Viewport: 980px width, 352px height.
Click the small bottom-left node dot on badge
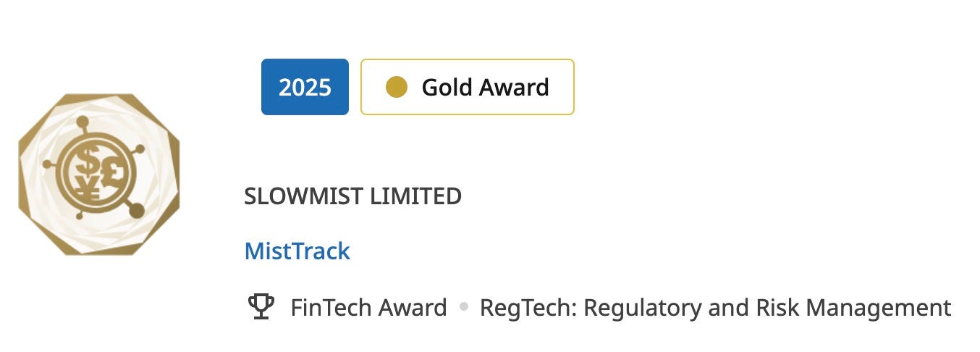(80, 215)
